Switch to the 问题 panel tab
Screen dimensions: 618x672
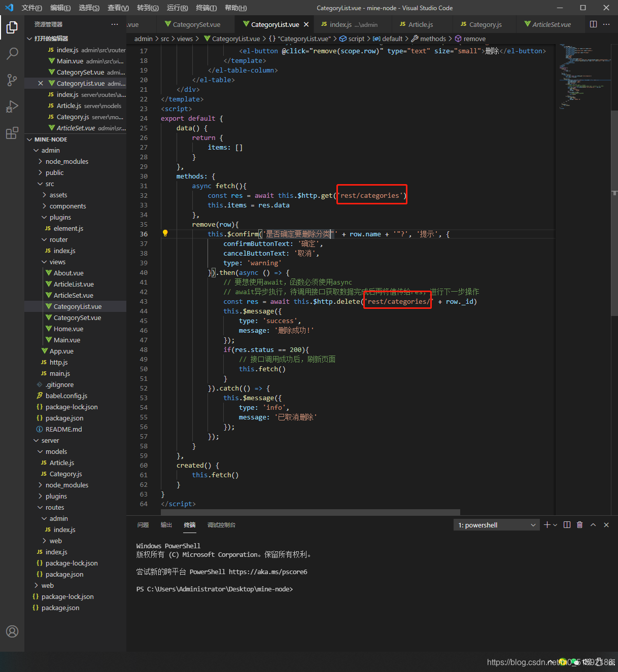[x=143, y=525]
